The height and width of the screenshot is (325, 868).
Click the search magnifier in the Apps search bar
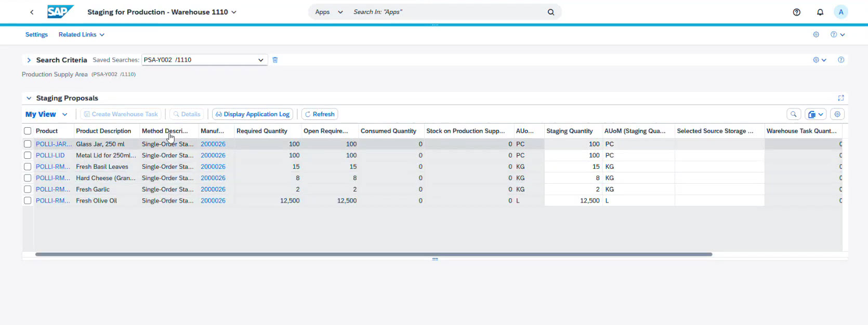[551, 12]
